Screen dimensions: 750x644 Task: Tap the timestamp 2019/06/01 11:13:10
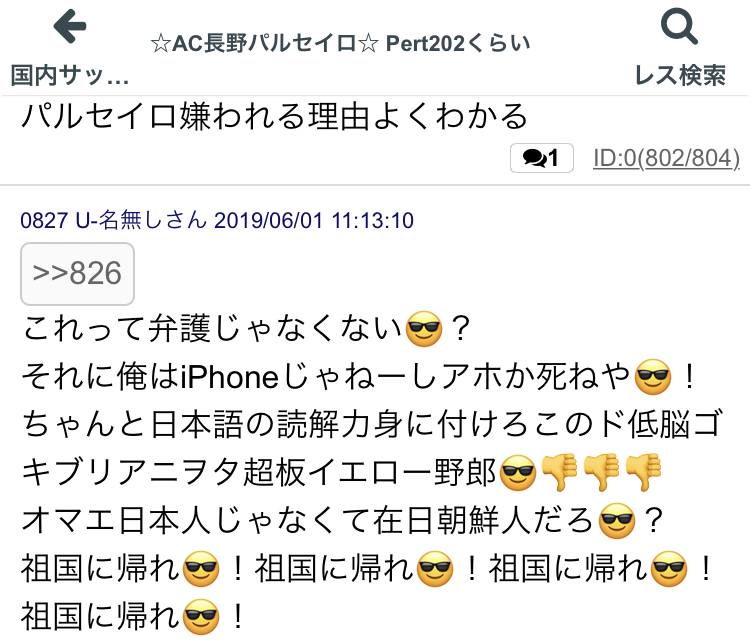[x=314, y=221]
